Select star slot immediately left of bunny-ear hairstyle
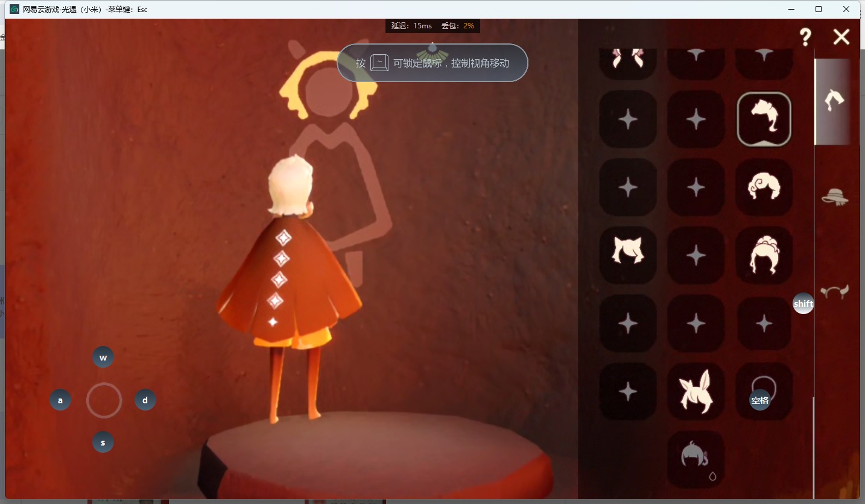Image resolution: width=865 pixels, height=504 pixels. pyautogui.click(x=628, y=392)
